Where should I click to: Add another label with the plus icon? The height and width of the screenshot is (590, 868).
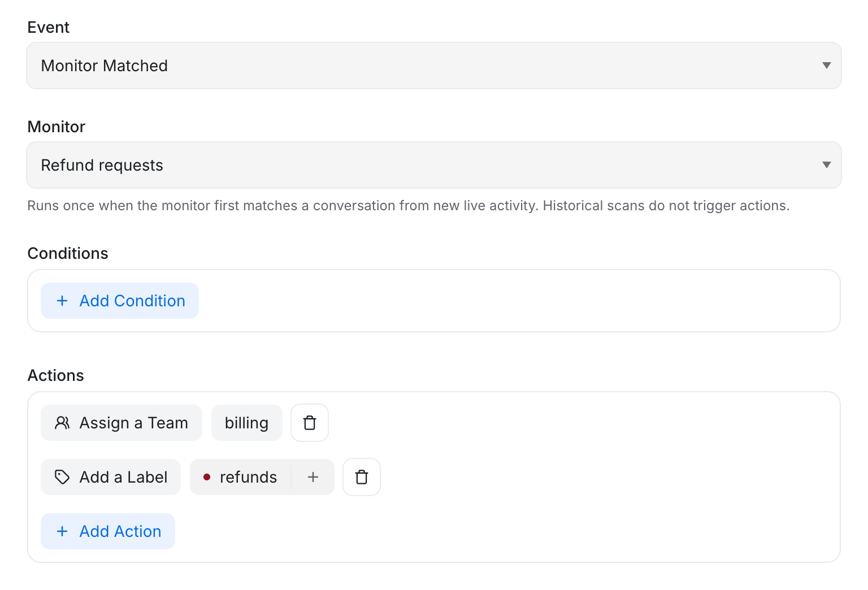click(x=313, y=477)
